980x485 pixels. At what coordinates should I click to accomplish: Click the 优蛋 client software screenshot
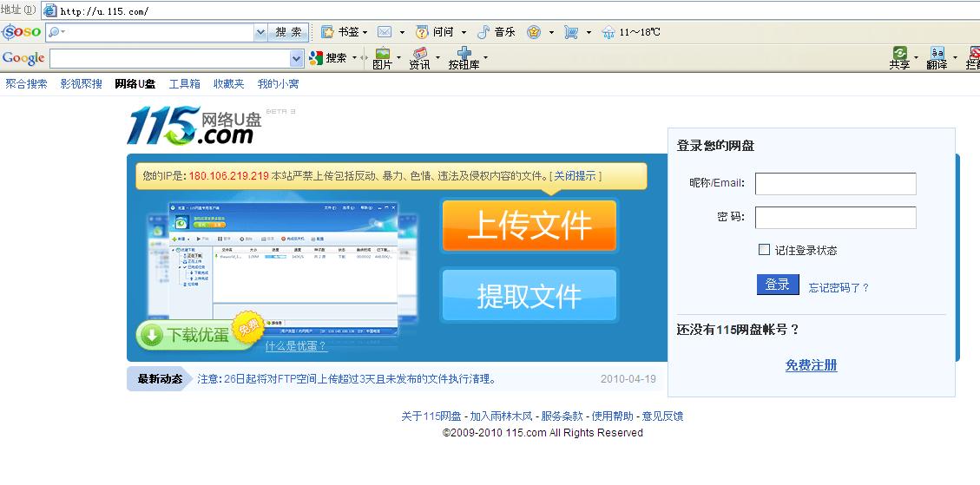[283, 269]
